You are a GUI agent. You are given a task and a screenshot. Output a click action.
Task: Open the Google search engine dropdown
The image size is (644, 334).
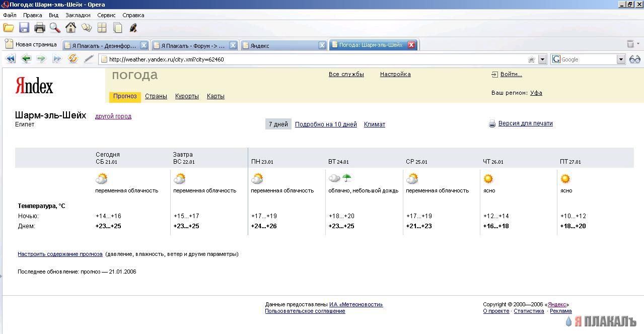point(621,59)
